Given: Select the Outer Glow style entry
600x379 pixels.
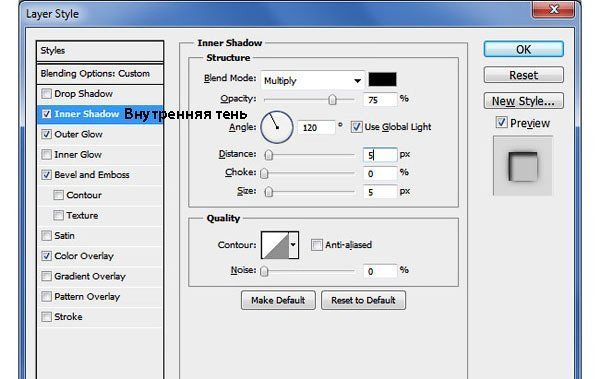Looking at the screenshot, I should tap(78, 134).
